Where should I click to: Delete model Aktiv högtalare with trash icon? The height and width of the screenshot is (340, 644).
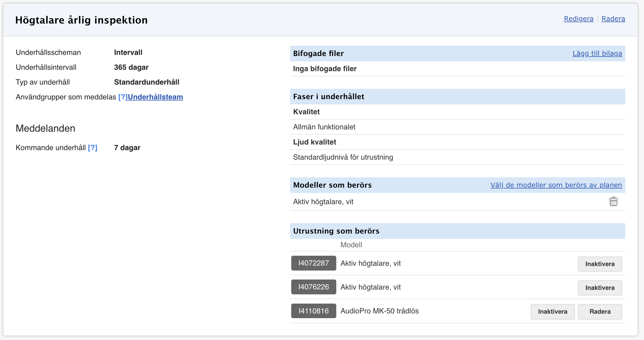(613, 201)
